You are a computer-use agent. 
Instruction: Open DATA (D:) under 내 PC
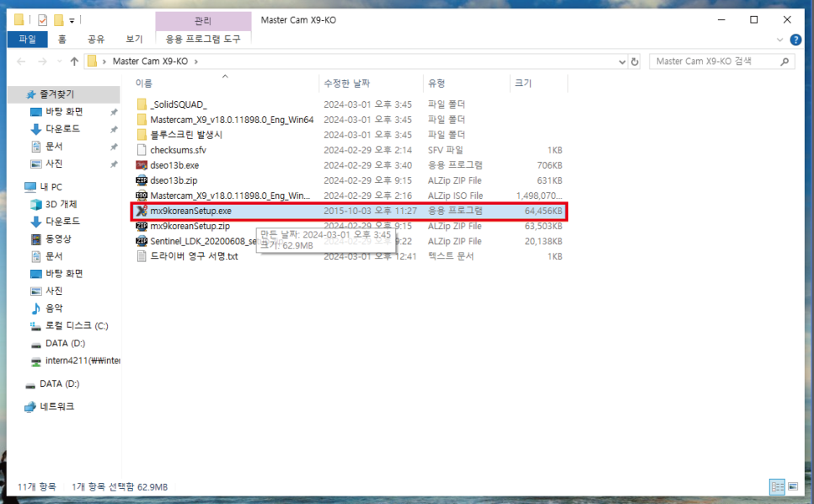point(65,343)
